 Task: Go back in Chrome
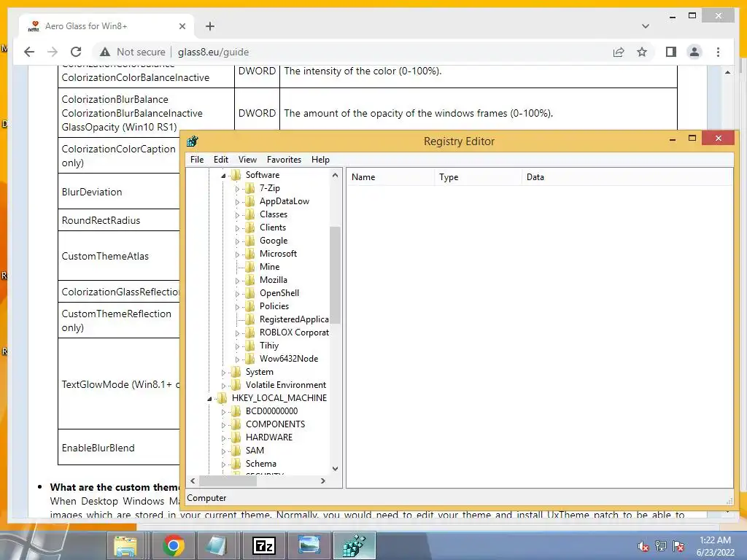[29, 52]
